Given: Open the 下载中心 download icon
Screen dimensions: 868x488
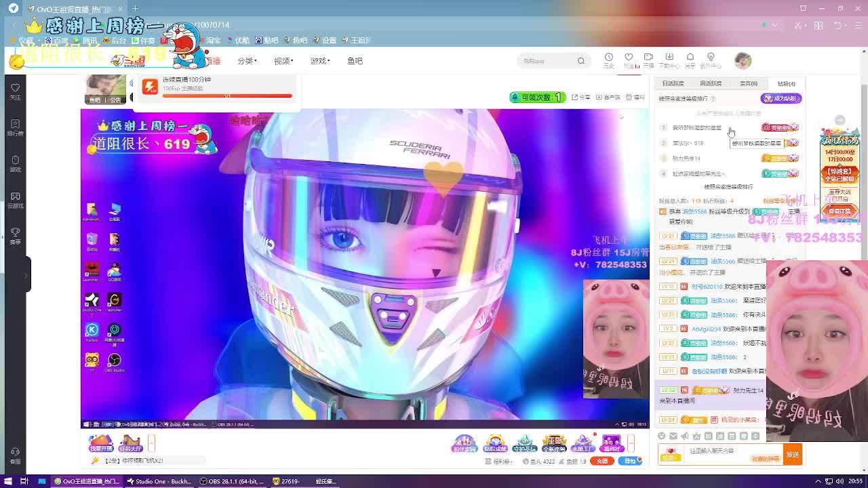Looking at the screenshot, I should (669, 59).
